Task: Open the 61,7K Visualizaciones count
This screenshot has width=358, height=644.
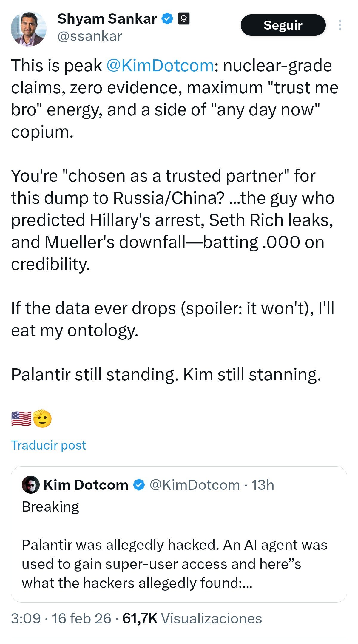Action: tap(192, 618)
